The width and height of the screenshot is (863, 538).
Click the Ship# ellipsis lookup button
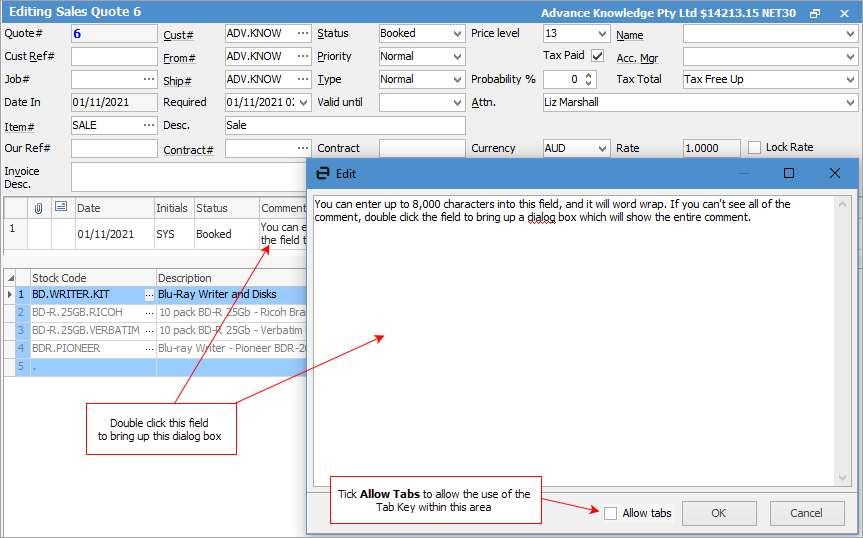302,80
